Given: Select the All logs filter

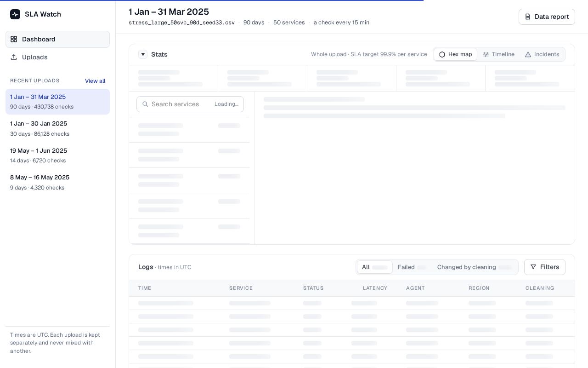Looking at the screenshot, I should [375, 267].
